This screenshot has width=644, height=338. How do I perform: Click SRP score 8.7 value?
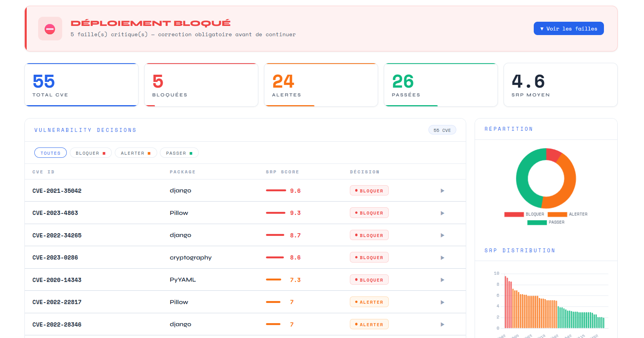pos(295,235)
